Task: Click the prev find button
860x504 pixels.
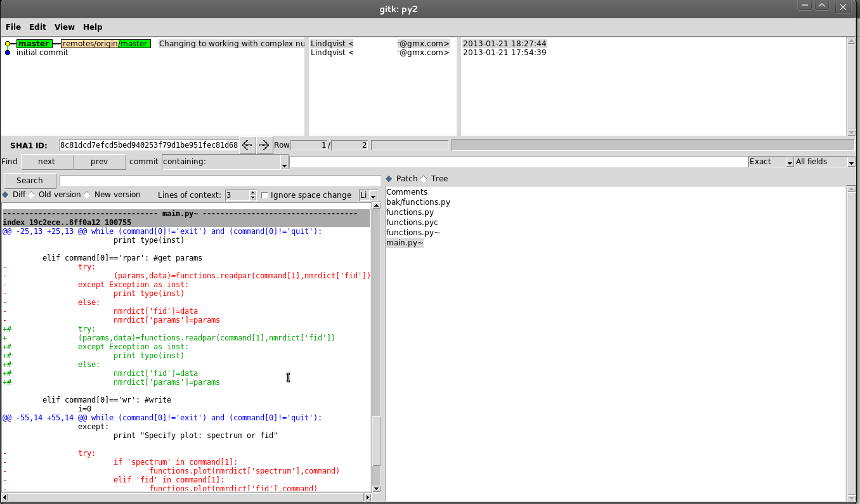Action: click(x=100, y=162)
